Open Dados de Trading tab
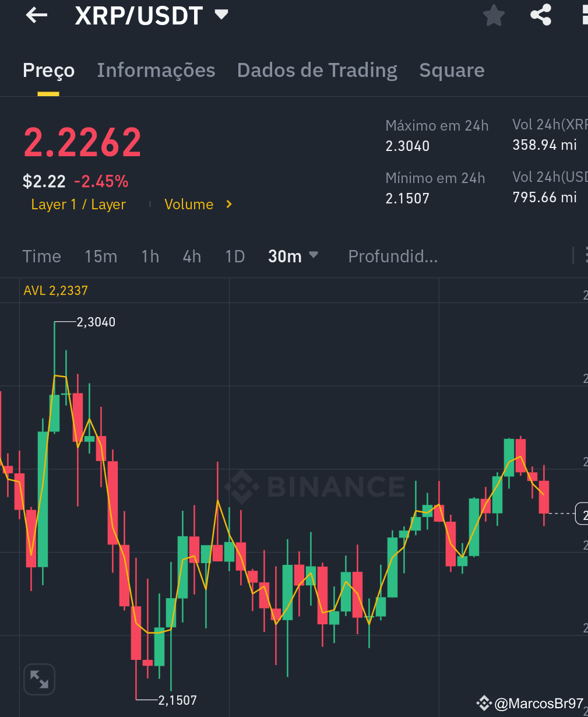This screenshot has height=717, width=588. [x=318, y=71]
